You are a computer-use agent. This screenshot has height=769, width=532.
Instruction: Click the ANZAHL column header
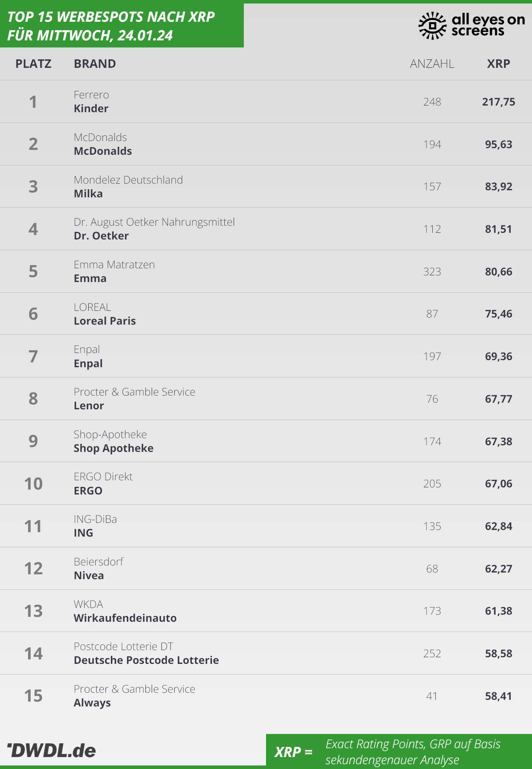coord(432,64)
